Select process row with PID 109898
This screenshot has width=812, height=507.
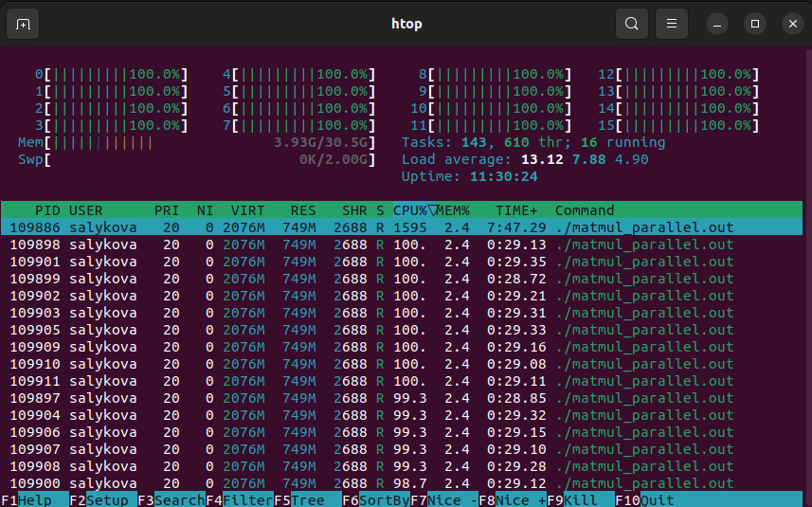pos(402,244)
